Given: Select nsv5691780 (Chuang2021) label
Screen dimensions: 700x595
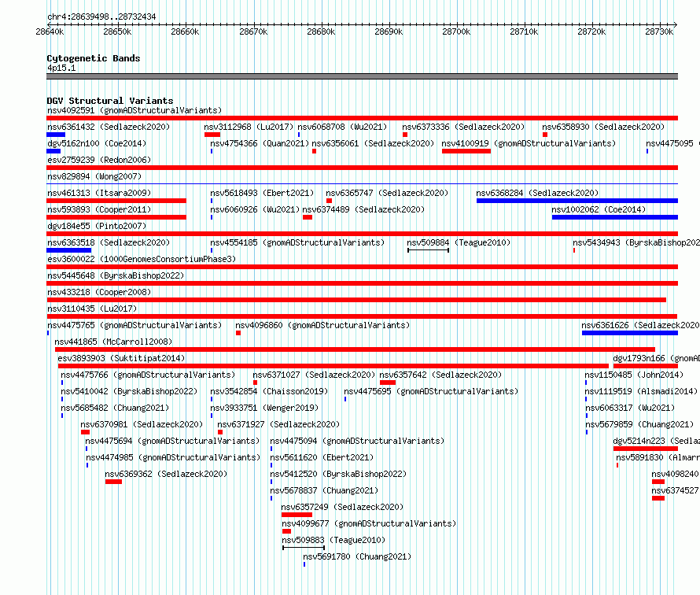Looking at the screenshot, I should [357, 556].
